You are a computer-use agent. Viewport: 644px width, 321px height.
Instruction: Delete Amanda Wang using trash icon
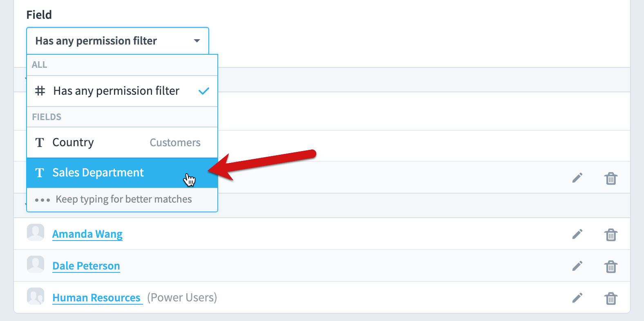(611, 234)
